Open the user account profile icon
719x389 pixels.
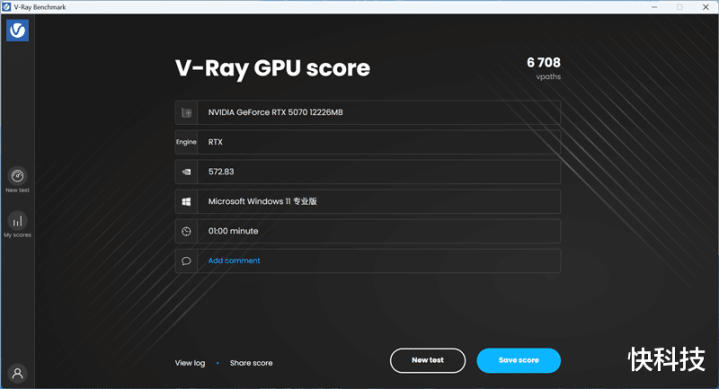17,373
